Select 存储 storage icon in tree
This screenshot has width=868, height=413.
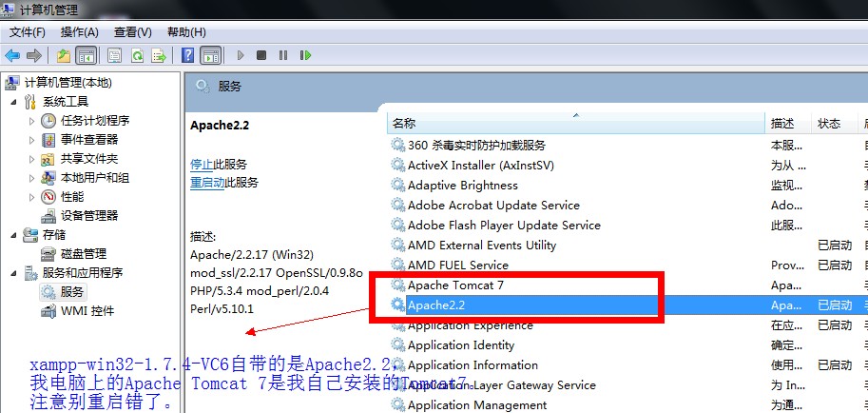click(x=29, y=235)
